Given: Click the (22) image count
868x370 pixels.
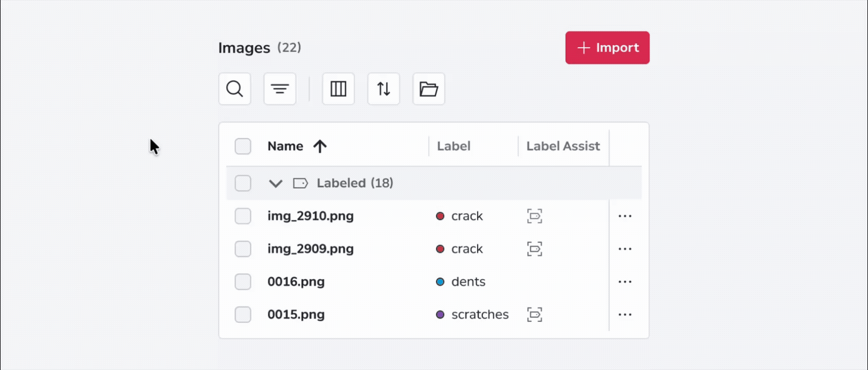Looking at the screenshot, I should (289, 48).
